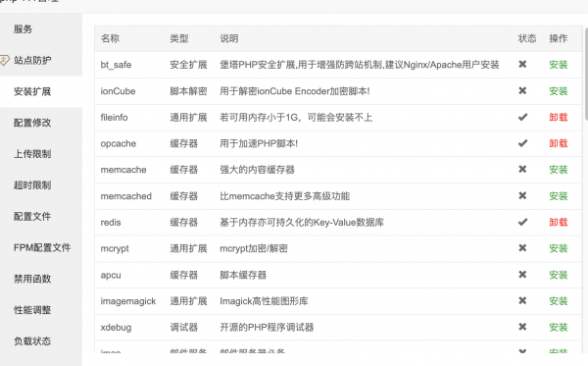
Task: Select the bt_safe name cell
Action: click(116, 65)
